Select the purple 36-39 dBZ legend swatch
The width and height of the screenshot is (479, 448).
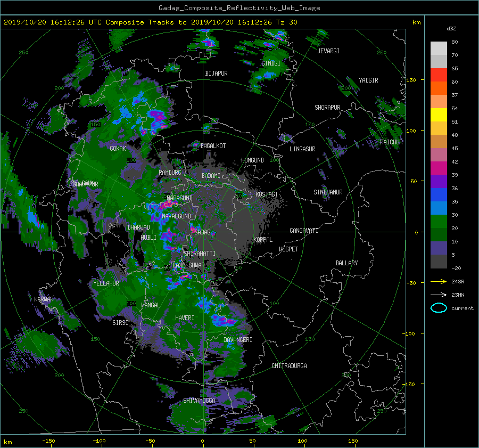[439, 181]
